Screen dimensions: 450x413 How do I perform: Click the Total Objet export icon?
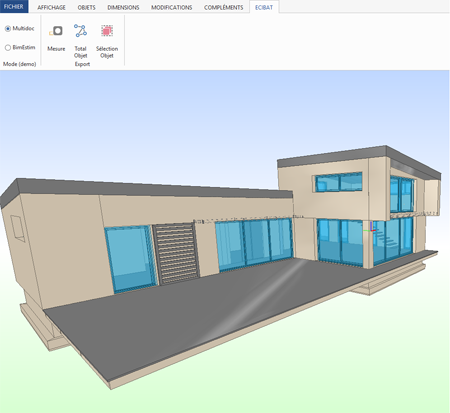point(80,31)
